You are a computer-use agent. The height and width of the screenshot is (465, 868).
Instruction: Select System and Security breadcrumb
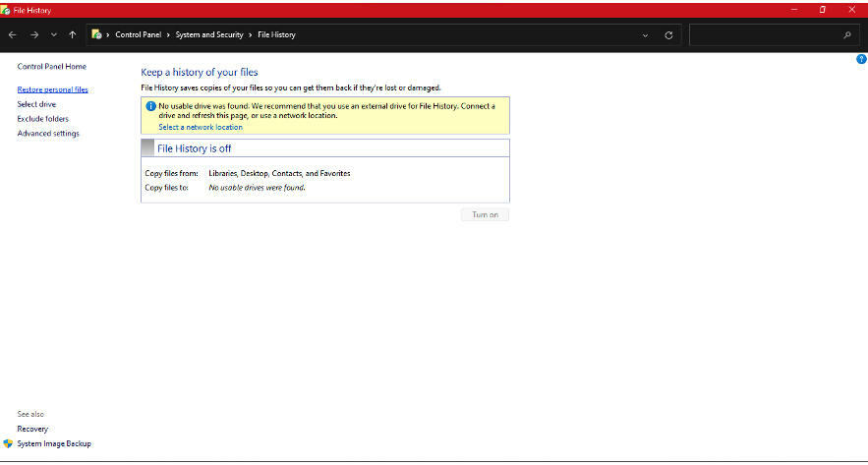coord(209,34)
